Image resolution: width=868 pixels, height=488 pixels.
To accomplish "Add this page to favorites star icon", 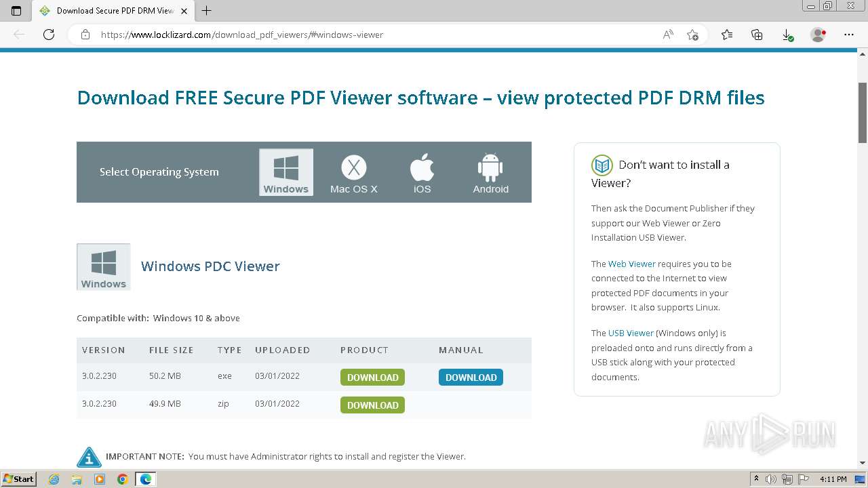I will (692, 35).
